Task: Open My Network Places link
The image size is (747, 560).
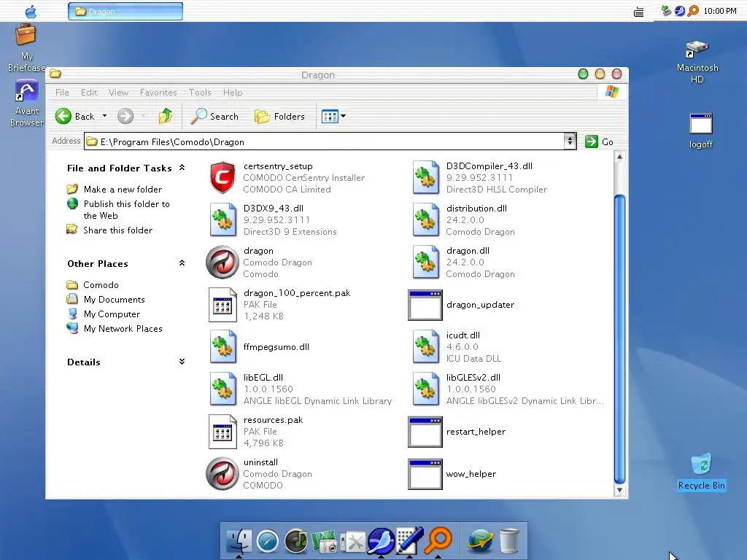Action: tap(123, 329)
